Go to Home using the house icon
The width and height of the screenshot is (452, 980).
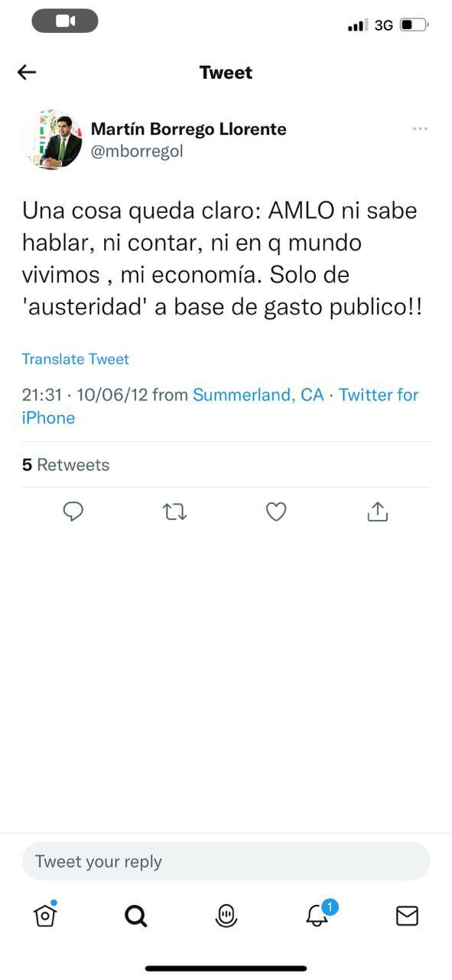[x=45, y=915]
